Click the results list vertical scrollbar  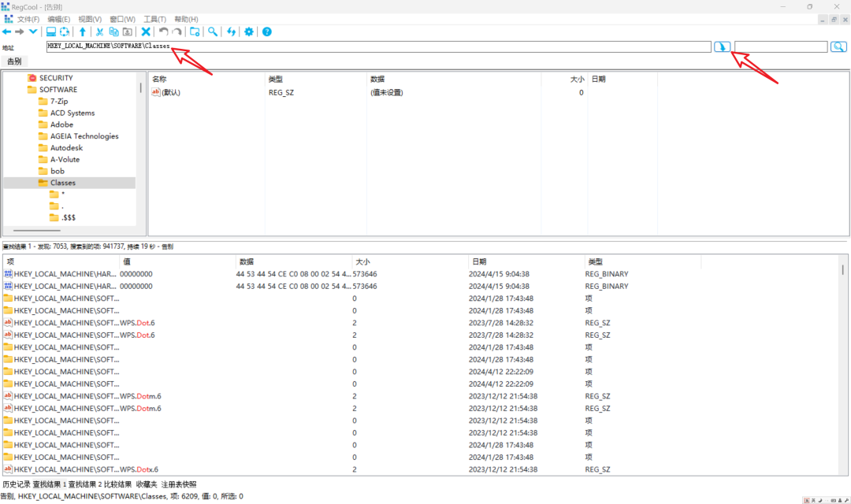[843, 269]
